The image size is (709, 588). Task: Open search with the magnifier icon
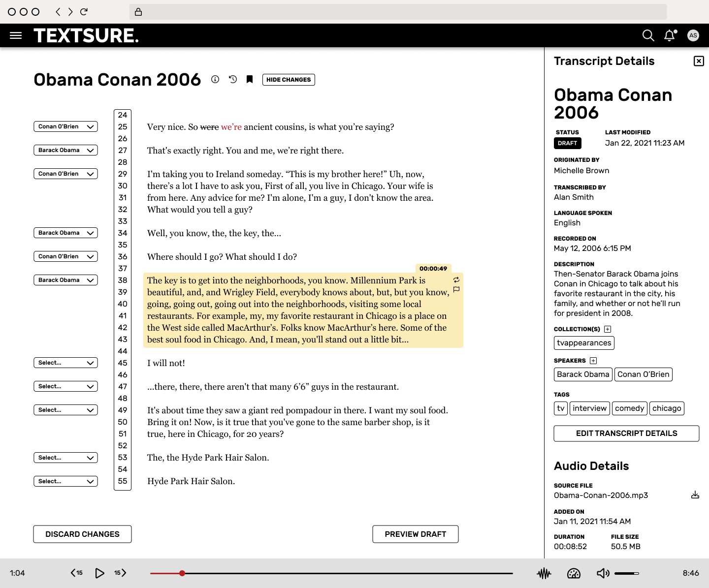coord(648,35)
